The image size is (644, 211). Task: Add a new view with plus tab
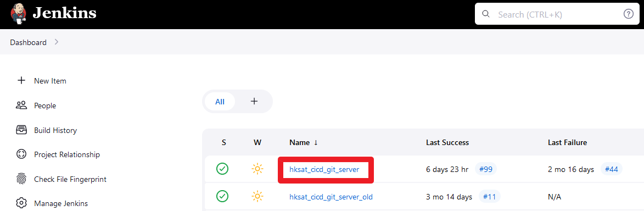coord(254,101)
